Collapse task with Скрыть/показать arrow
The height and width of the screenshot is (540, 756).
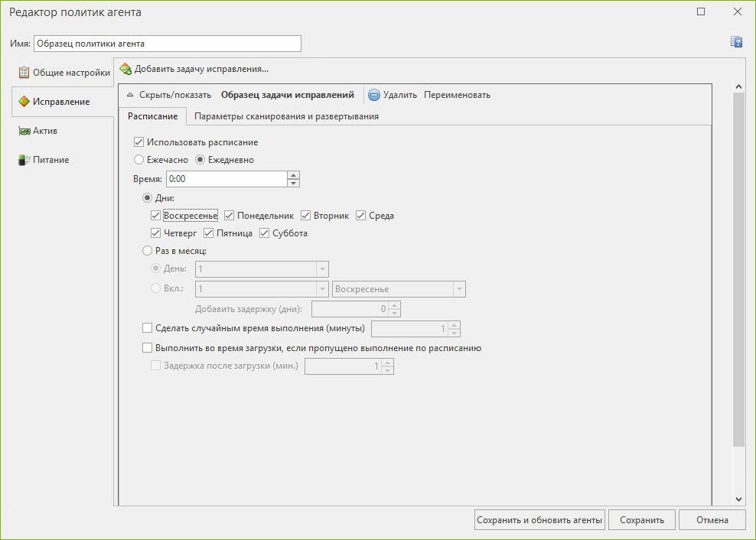(x=130, y=96)
